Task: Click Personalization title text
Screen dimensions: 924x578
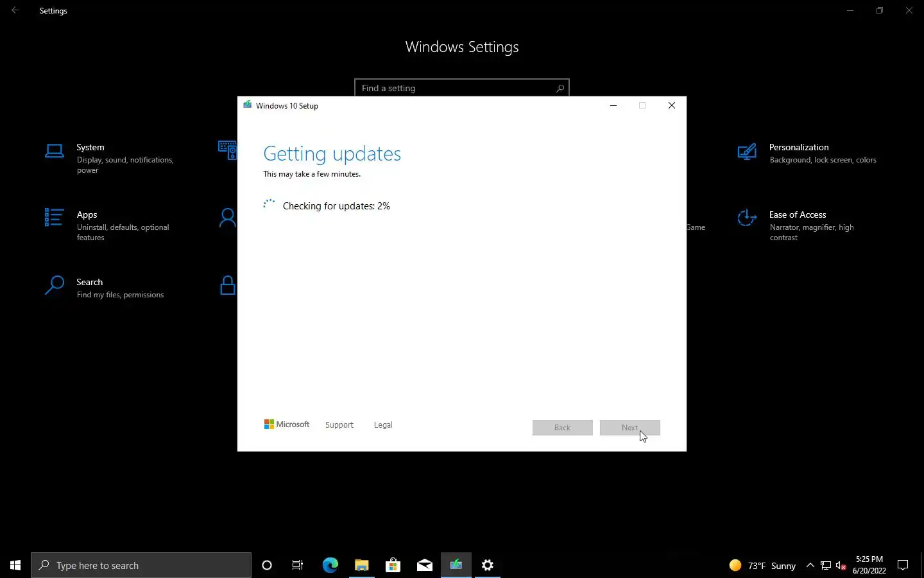Action: tap(799, 147)
